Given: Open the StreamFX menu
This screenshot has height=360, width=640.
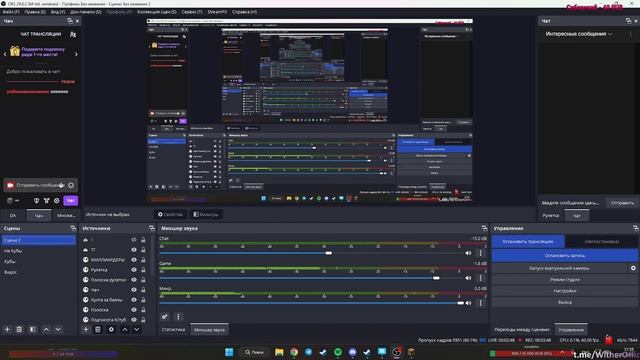Looking at the screenshot, I should (x=217, y=12).
